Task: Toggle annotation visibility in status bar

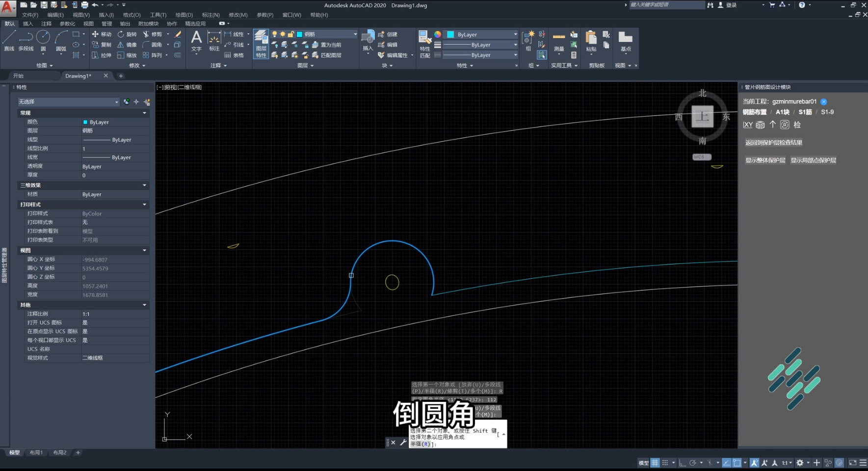Action: [x=754, y=463]
